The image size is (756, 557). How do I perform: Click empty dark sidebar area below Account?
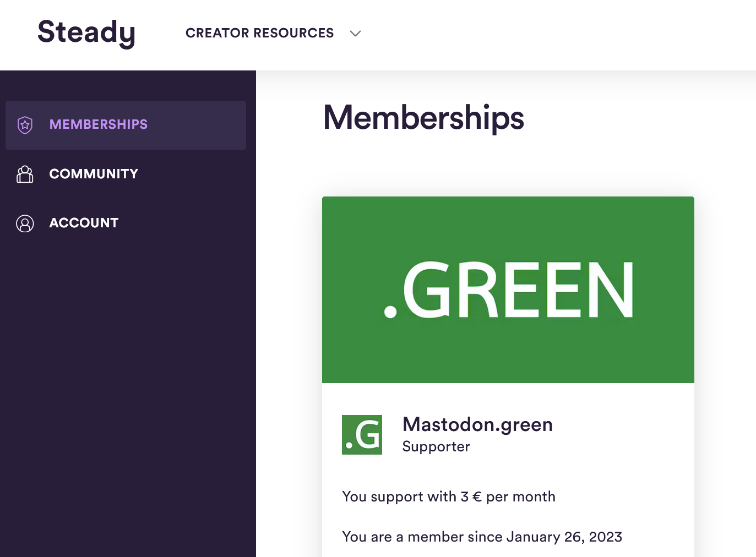tap(127, 385)
